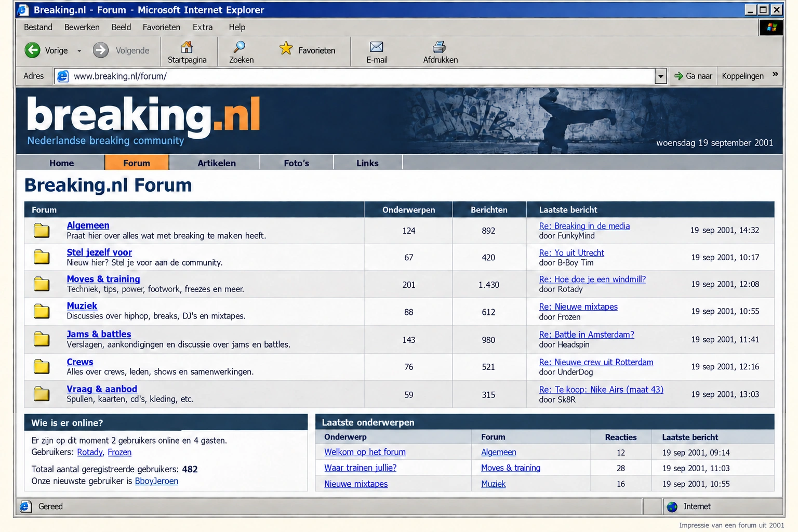The height and width of the screenshot is (532, 798).
Task: Open the 'Welkom op het forum' topic
Action: (x=365, y=452)
